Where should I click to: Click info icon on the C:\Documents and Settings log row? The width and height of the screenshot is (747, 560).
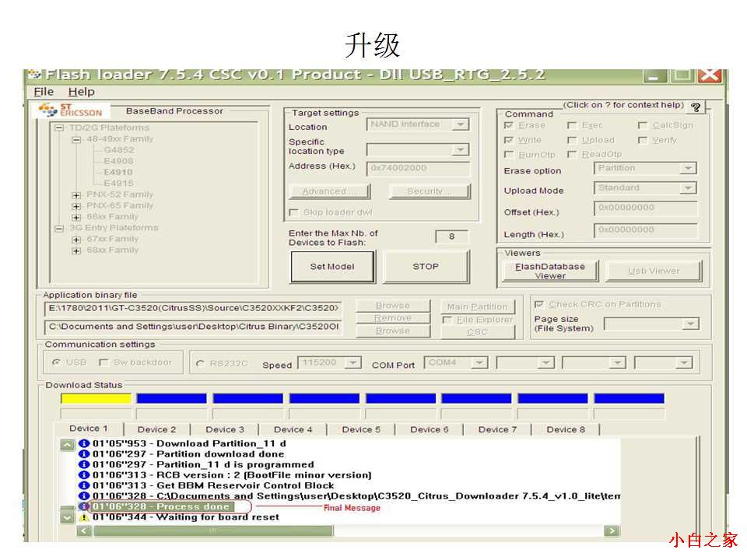[x=84, y=496]
